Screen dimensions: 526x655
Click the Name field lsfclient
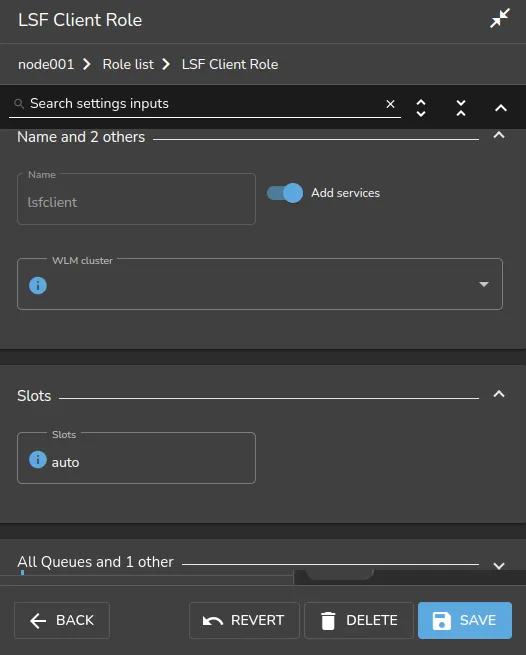pyautogui.click(x=136, y=199)
